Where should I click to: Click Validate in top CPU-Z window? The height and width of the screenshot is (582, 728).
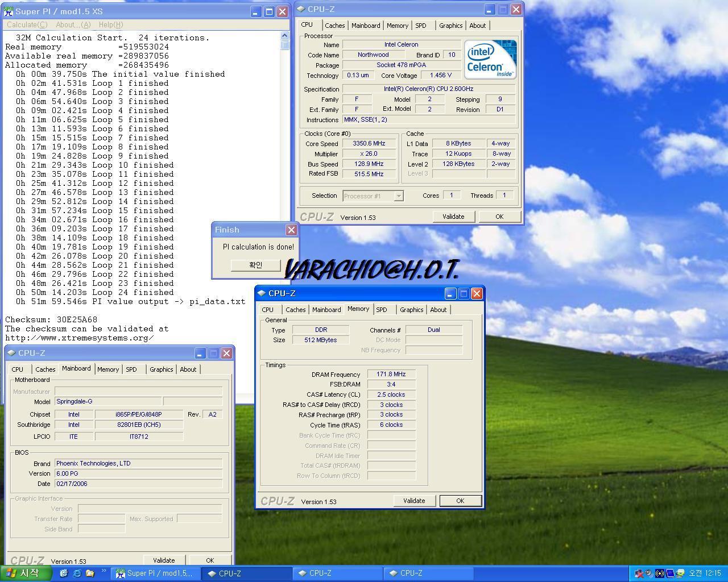click(453, 217)
